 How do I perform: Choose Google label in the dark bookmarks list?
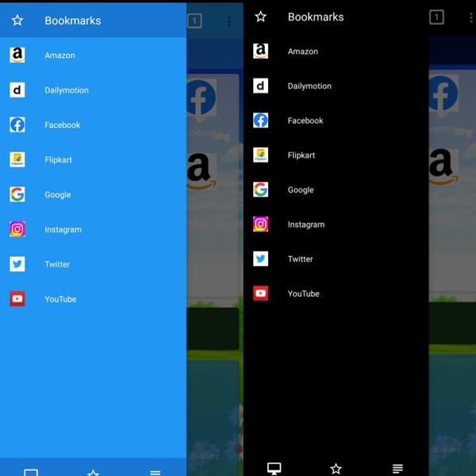pos(301,190)
